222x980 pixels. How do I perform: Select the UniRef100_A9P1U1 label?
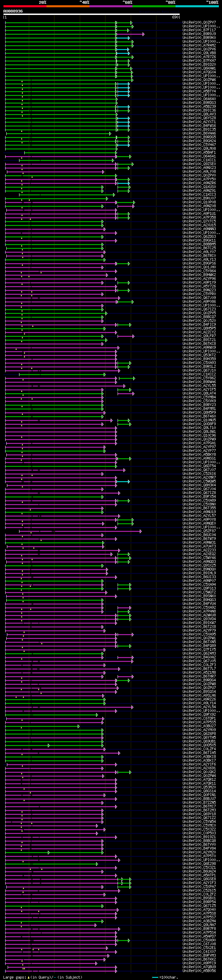coord(199,213)
